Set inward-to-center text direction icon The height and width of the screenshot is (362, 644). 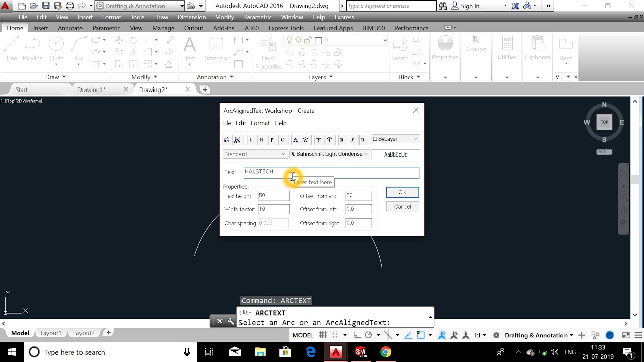329,140
